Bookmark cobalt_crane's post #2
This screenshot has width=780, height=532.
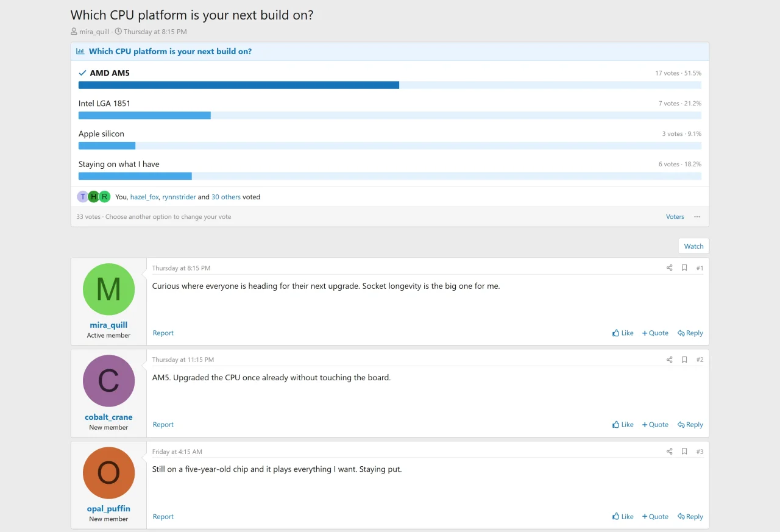coord(684,360)
